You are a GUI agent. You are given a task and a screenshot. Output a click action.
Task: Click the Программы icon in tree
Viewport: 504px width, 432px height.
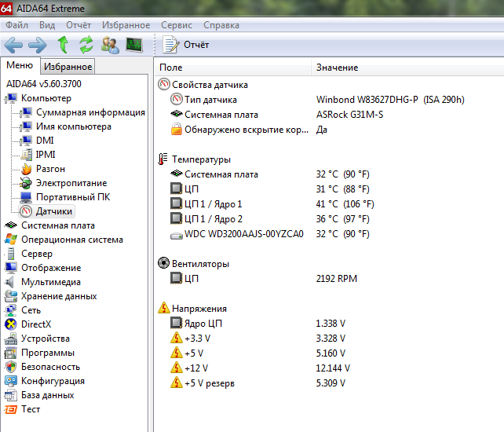(x=11, y=353)
